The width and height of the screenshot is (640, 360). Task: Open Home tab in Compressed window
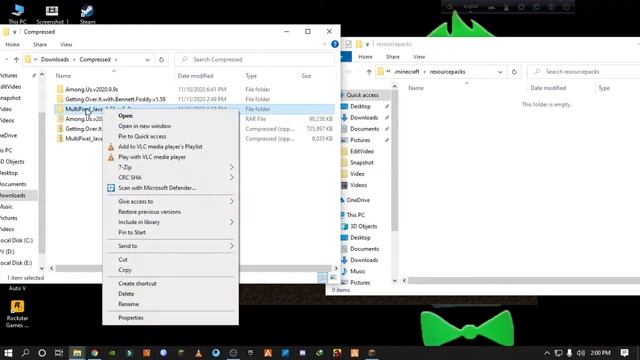point(12,44)
